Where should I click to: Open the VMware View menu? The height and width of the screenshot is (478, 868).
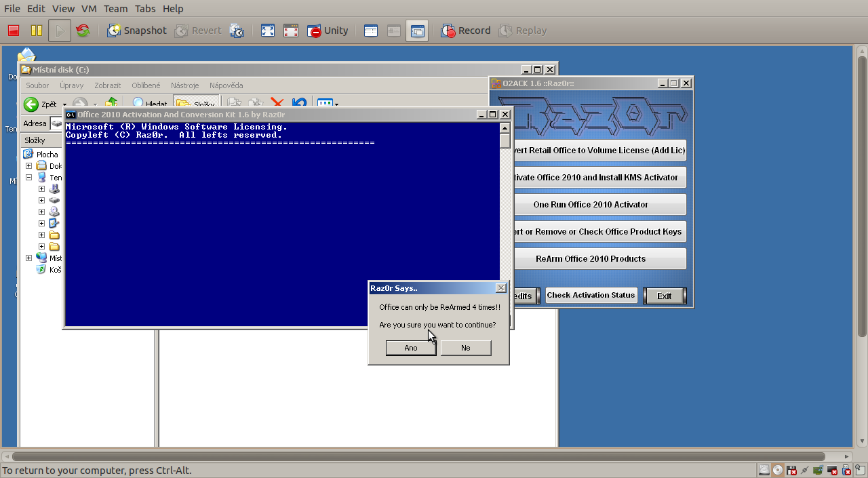[x=63, y=9]
